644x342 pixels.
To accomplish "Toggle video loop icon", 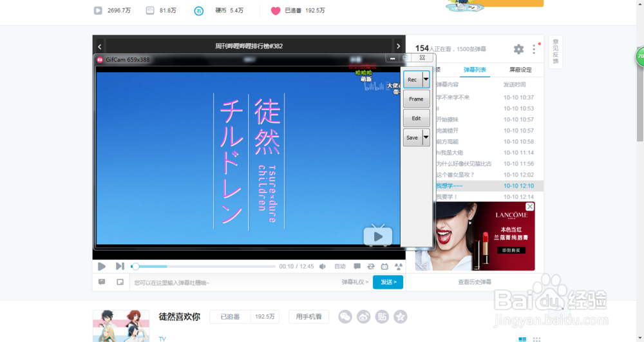I will 371,267.
